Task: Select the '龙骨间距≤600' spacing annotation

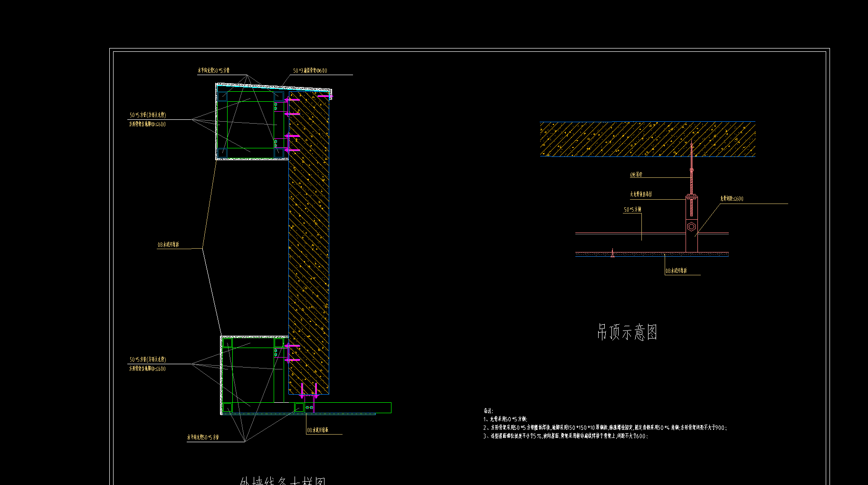Action: pyautogui.click(x=732, y=199)
